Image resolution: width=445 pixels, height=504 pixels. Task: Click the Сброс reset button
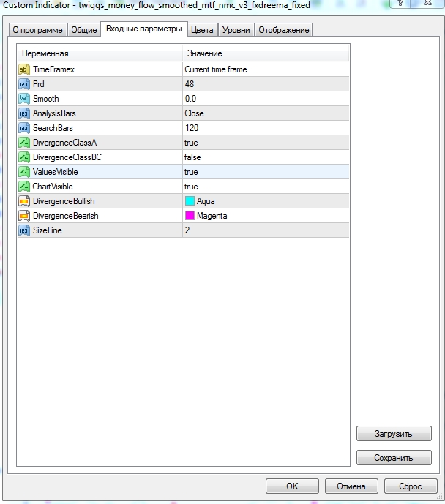(411, 486)
